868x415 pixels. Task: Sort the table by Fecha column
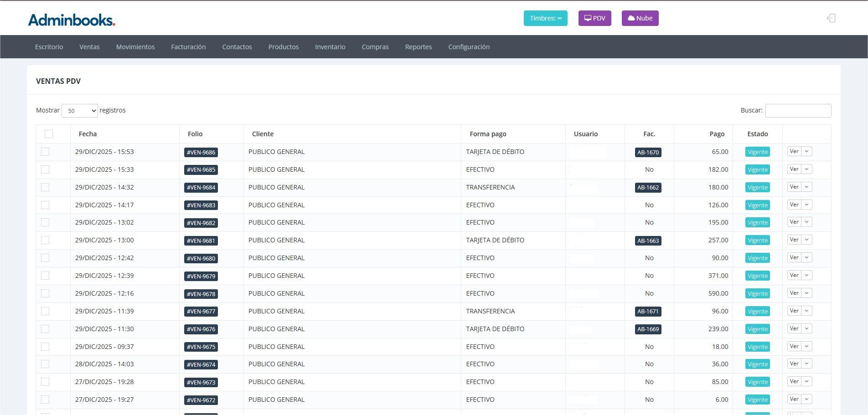pyautogui.click(x=88, y=134)
